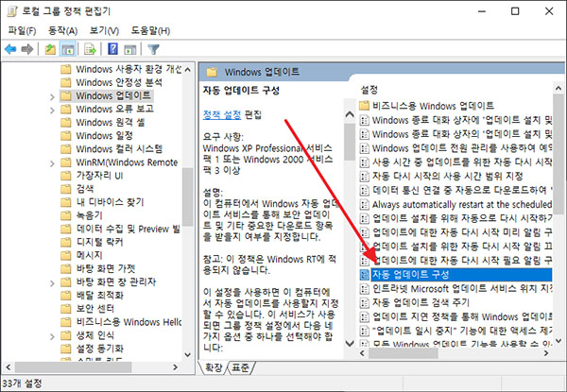Expand the 생체 인식 tree node
Viewport: 567px width, 392px height.
(x=52, y=336)
